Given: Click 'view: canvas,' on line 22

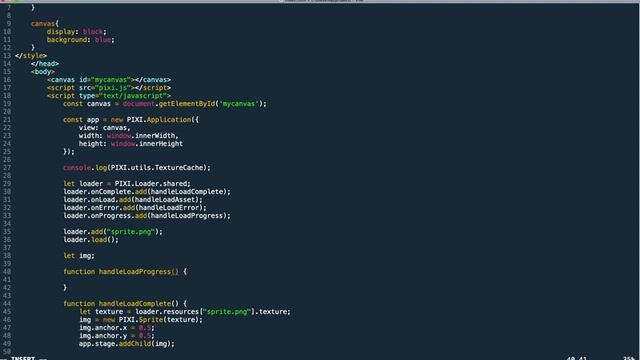Looking at the screenshot, I should [104, 128].
